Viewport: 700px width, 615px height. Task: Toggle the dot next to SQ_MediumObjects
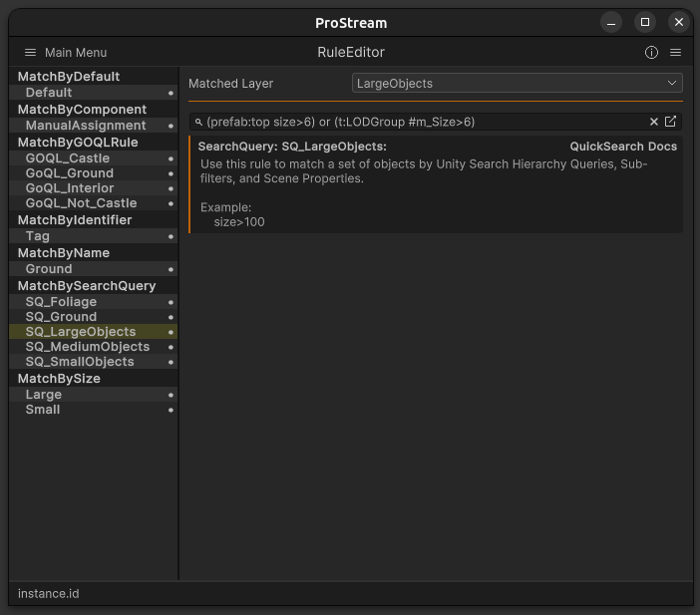tap(171, 347)
